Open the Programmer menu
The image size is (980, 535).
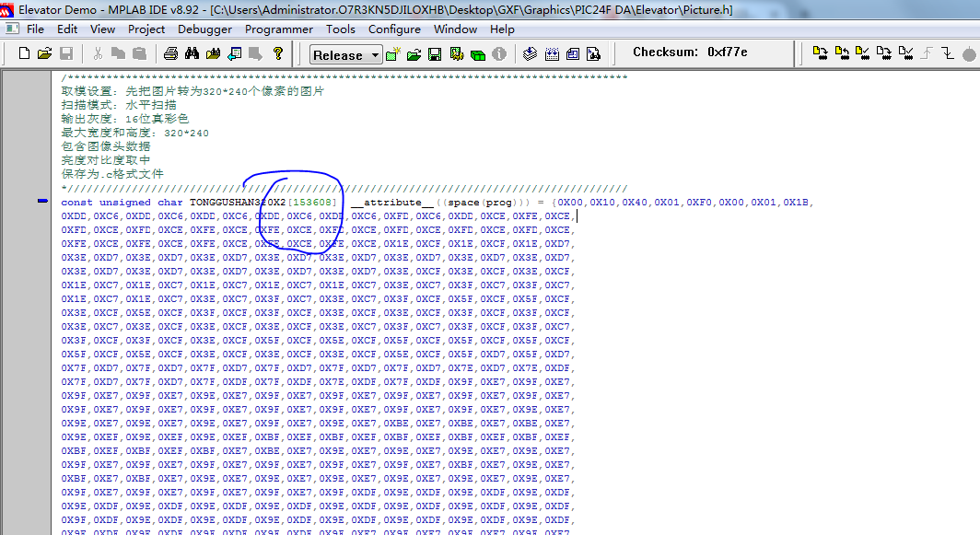pos(279,29)
